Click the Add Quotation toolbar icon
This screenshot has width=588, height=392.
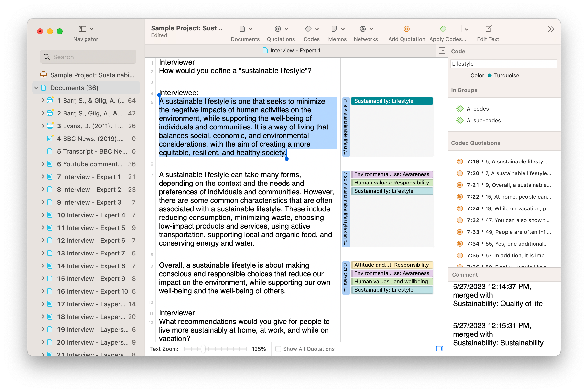point(406,29)
